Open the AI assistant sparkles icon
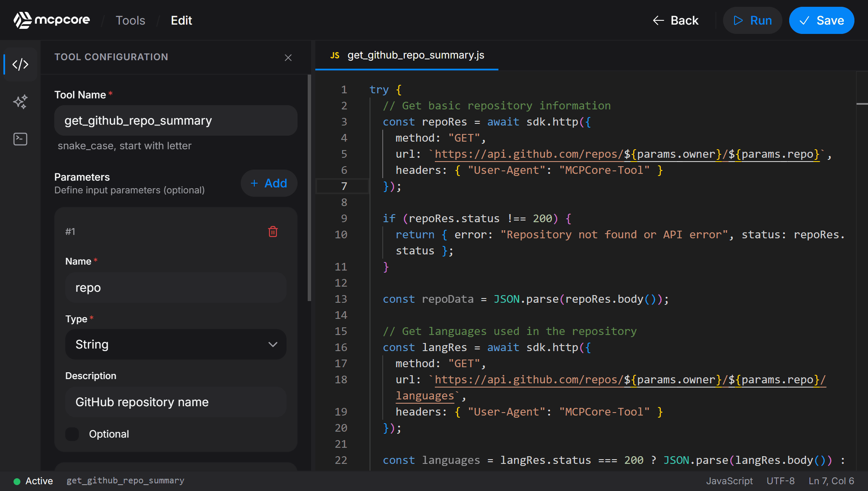 click(20, 102)
